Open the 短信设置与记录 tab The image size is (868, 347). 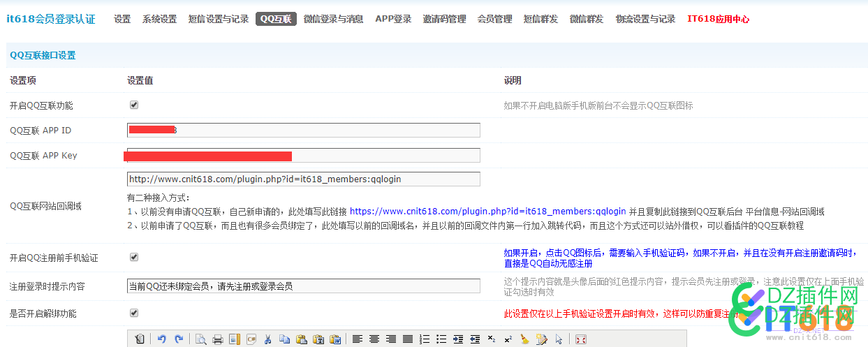tap(219, 19)
